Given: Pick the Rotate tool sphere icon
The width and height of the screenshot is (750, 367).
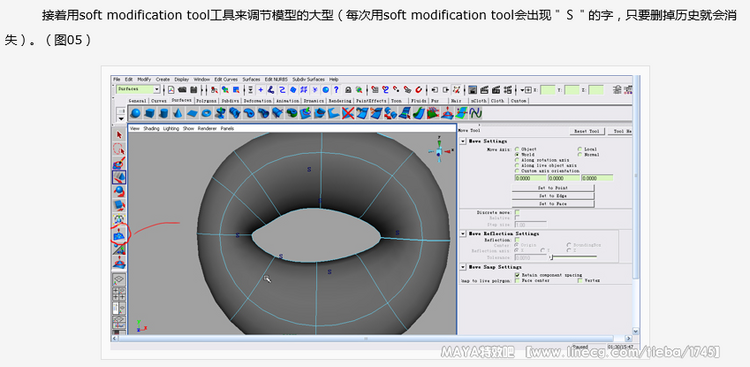Looking at the screenshot, I should (x=119, y=191).
